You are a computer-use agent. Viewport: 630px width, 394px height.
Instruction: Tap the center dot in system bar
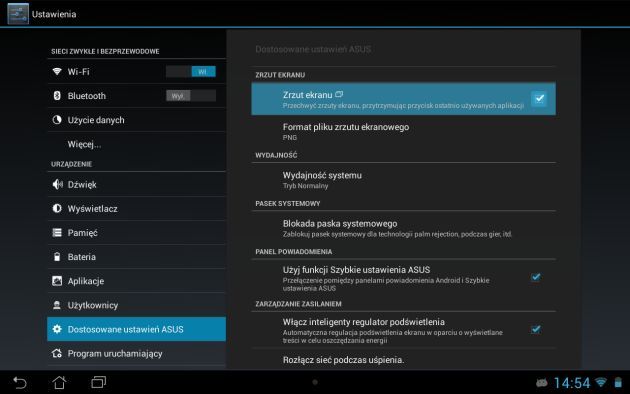point(315,382)
